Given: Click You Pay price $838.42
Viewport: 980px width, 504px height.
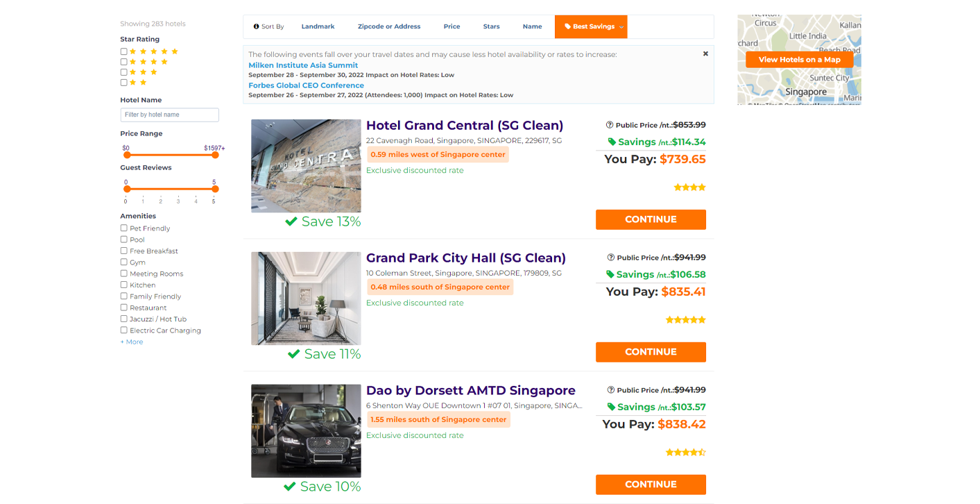Looking at the screenshot, I should point(682,425).
